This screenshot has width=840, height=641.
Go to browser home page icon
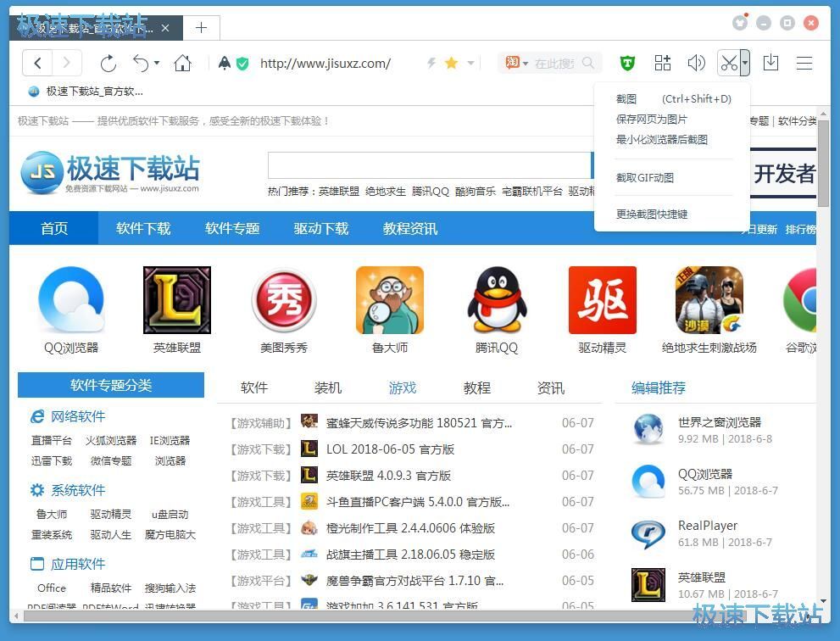point(182,63)
